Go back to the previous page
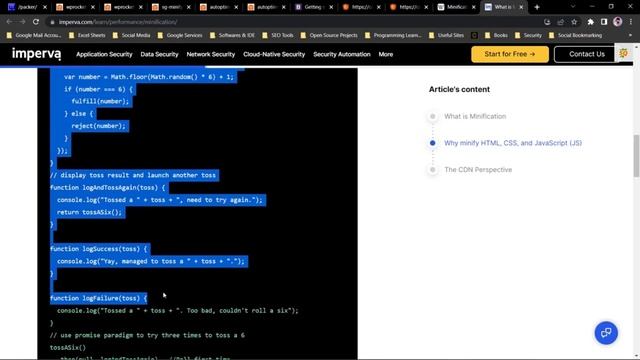 point(9,22)
